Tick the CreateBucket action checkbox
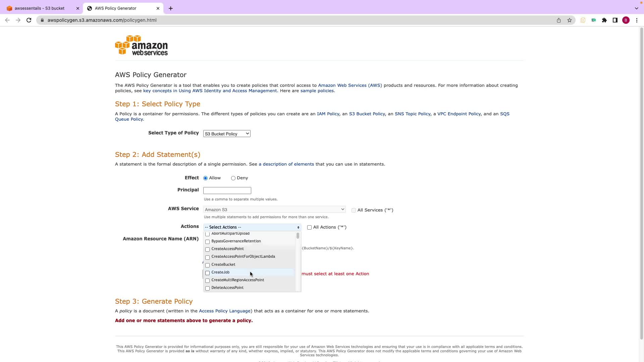 (x=207, y=265)
